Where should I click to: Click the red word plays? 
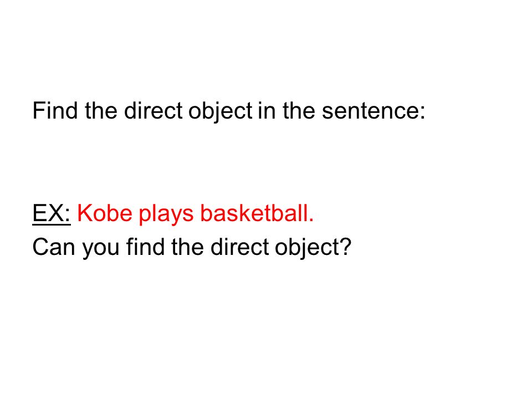[x=166, y=216]
